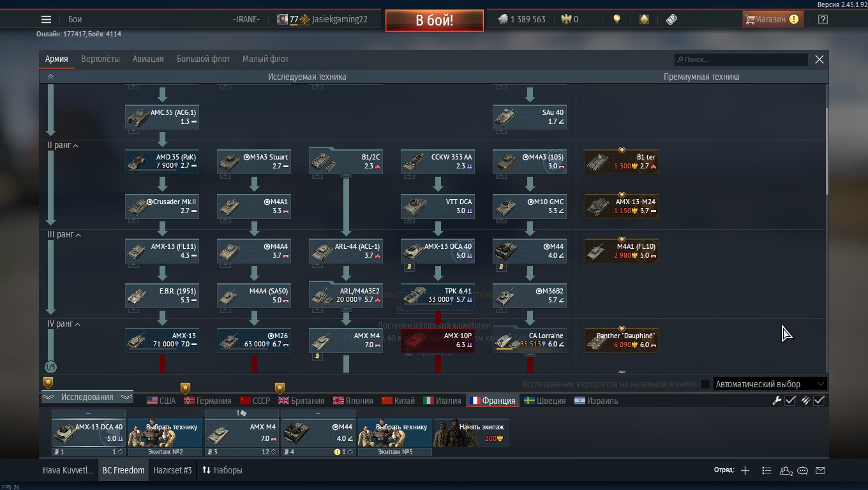Click the research tree vertical scrollbar
Image resolution: width=868 pixels, height=490 pixels.
coord(827,151)
